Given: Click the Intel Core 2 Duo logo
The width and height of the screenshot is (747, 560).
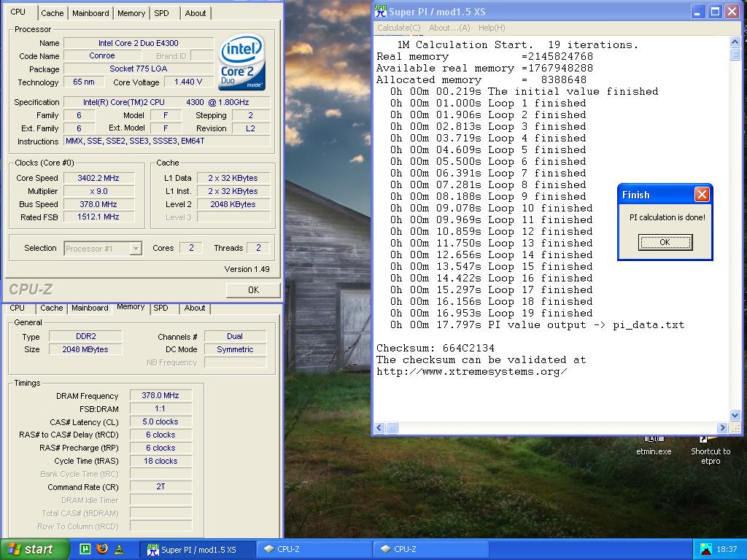Looking at the screenshot, I should coord(241,61).
